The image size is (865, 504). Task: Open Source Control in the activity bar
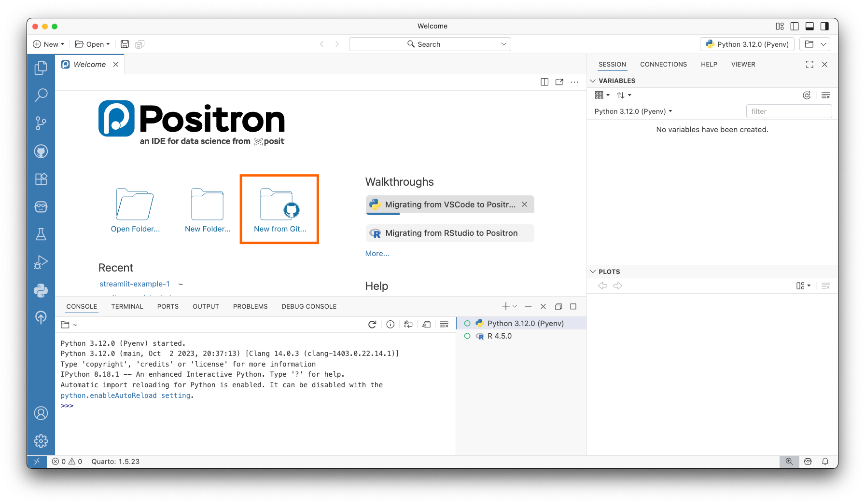click(x=41, y=123)
